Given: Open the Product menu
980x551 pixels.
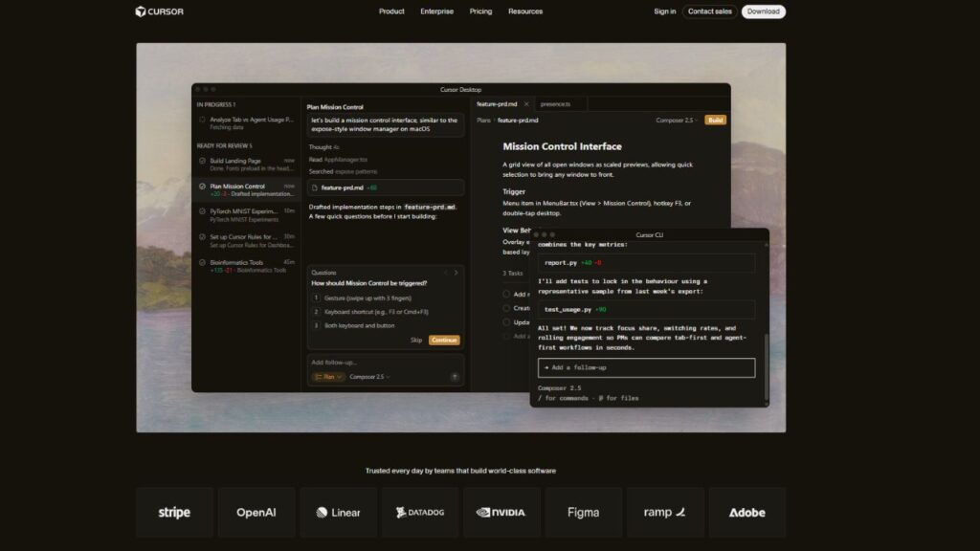Looking at the screenshot, I should click(x=391, y=11).
